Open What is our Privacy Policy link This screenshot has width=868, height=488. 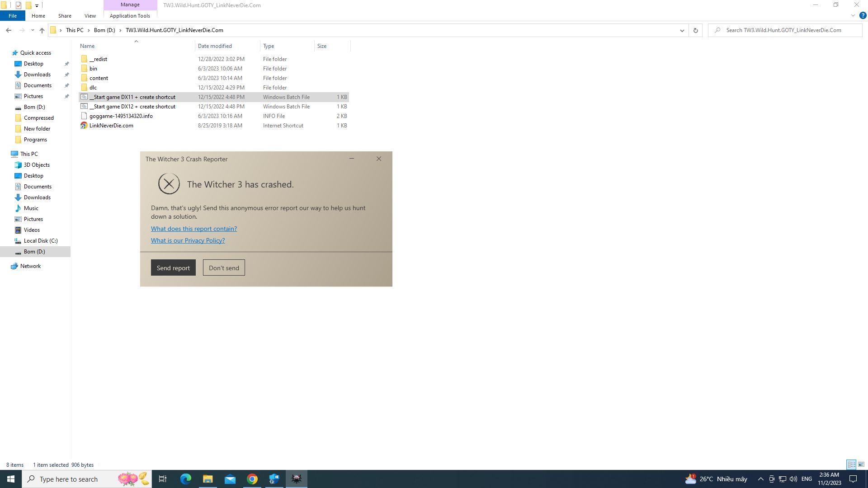188,240
